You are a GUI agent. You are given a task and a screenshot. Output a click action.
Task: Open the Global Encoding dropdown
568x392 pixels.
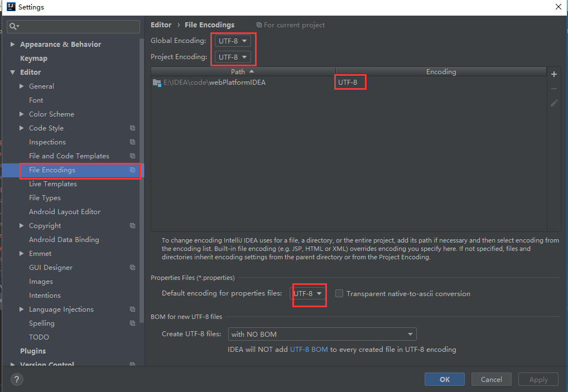click(x=233, y=41)
